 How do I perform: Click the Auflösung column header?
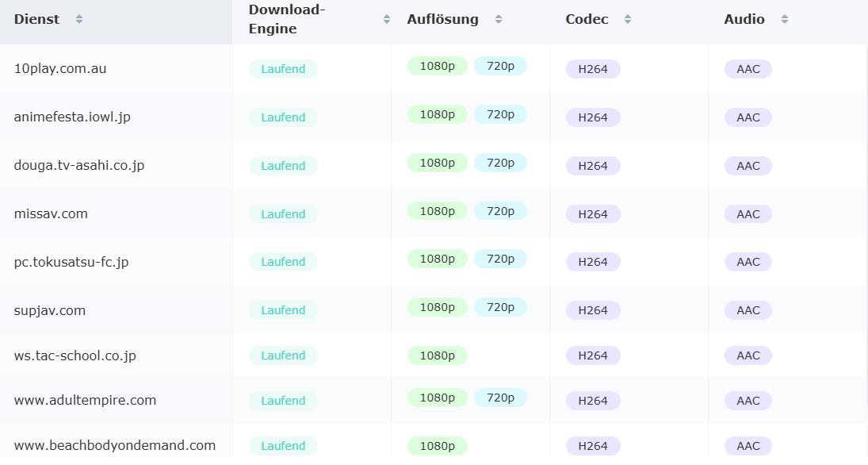coord(470,22)
